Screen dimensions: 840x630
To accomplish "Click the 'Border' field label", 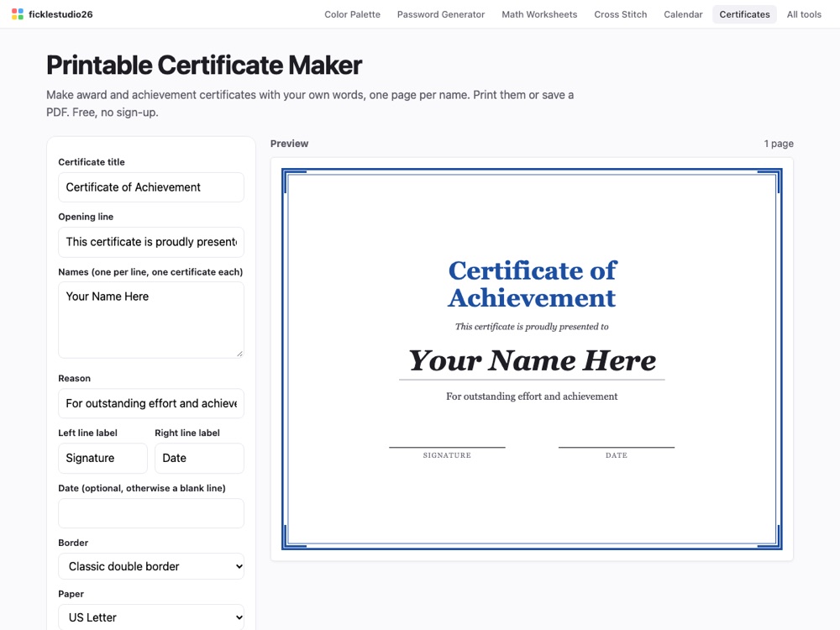I will click(x=73, y=543).
